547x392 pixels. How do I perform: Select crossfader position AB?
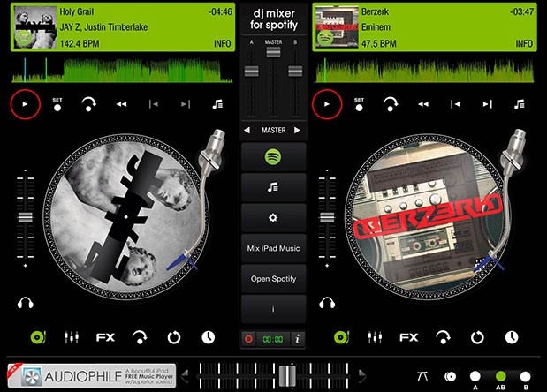(500, 376)
